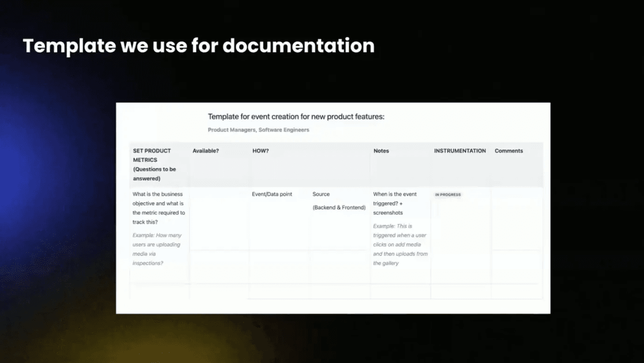Click the "Available?" column header
Viewport: 644px width, 363px height.
(x=205, y=150)
